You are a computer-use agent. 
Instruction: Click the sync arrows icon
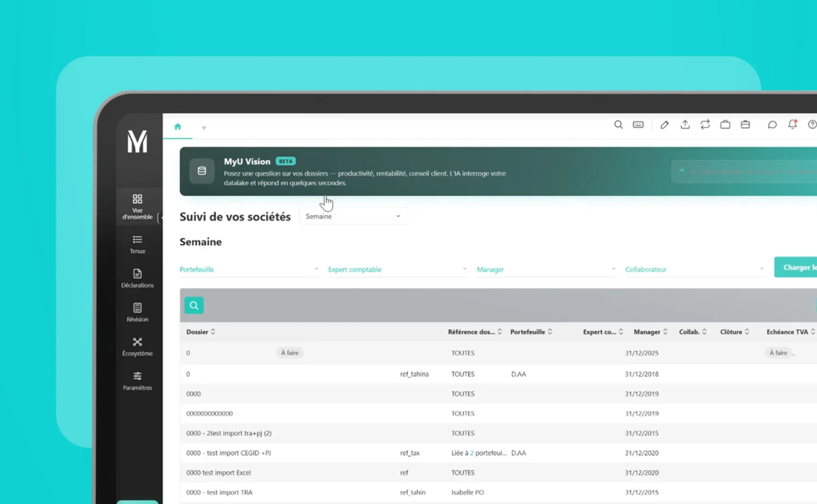coord(705,124)
